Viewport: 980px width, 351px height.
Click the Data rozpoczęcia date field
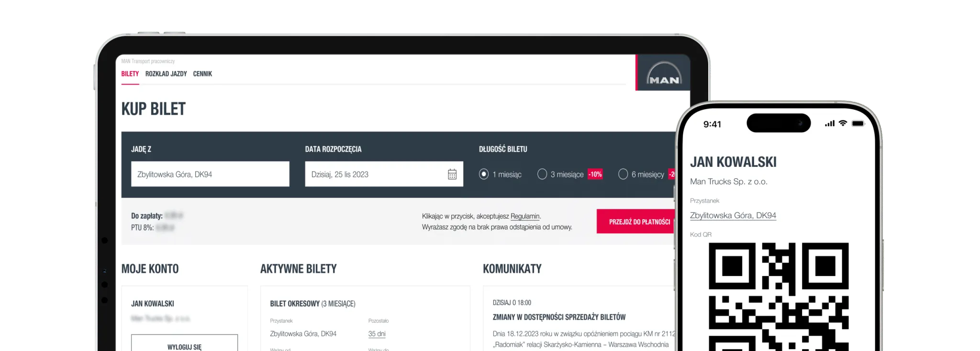coord(384,174)
